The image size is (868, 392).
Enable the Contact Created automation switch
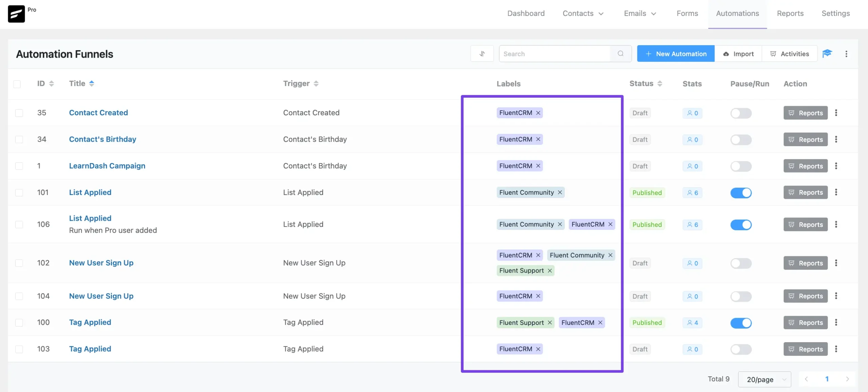click(x=741, y=113)
